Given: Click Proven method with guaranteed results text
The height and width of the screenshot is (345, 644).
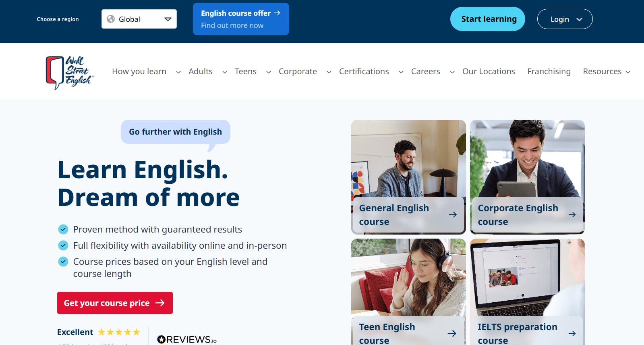Looking at the screenshot, I should (157, 229).
